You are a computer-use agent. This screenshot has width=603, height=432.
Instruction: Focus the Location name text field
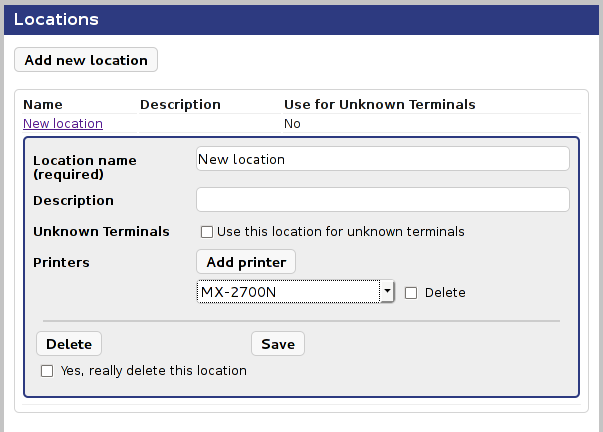click(382, 159)
